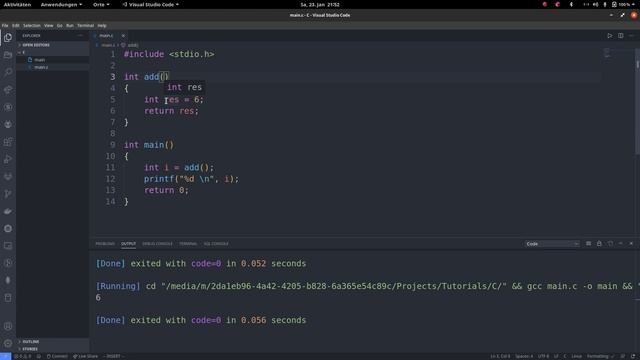Viewport: 640px width, 360px height.
Task: Click the Linux configuration in status bar
Action: click(x=576, y=356)
